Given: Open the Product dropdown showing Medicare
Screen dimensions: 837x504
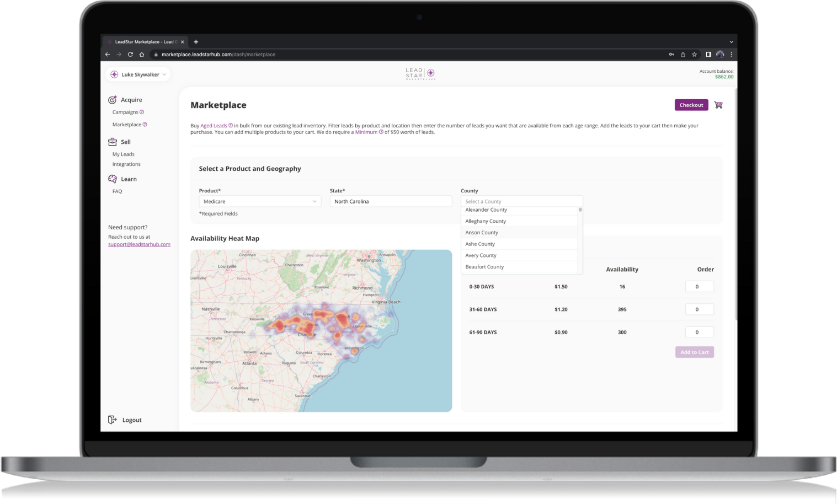Looking at the screenshot, I should point(260,201).
